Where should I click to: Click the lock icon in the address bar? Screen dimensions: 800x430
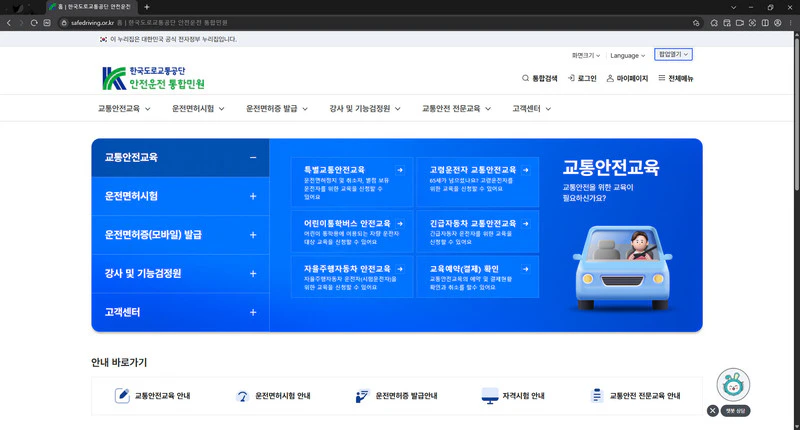64,22
